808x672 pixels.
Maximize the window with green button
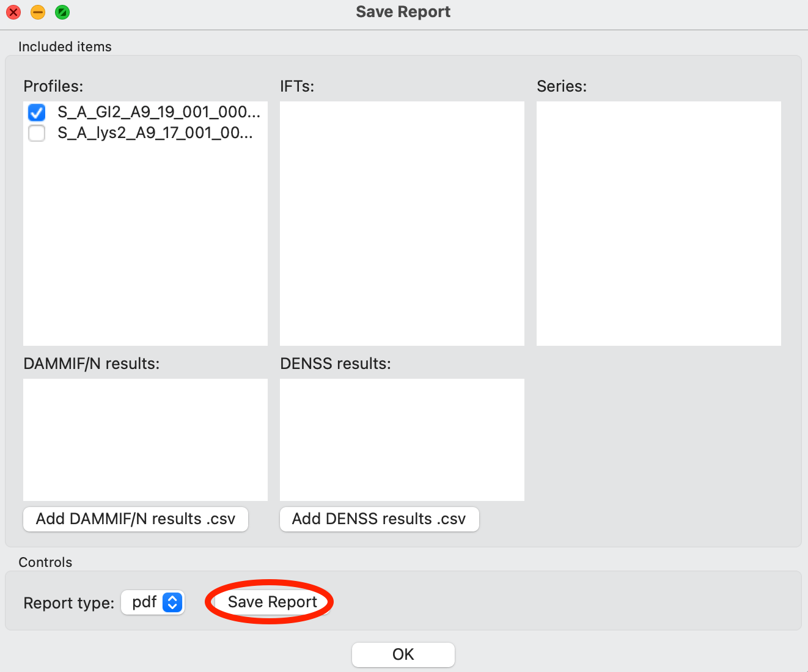62,12
